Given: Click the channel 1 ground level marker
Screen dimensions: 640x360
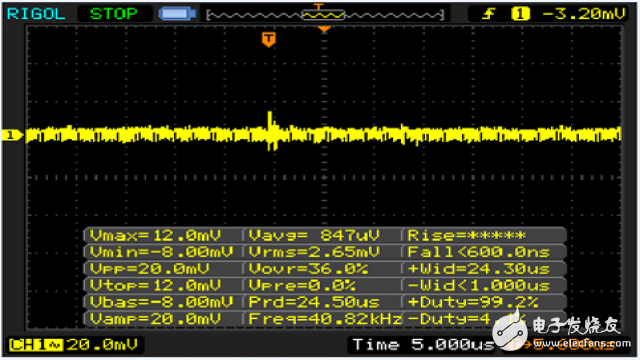Looking at the screenshot, I should 12,135.
